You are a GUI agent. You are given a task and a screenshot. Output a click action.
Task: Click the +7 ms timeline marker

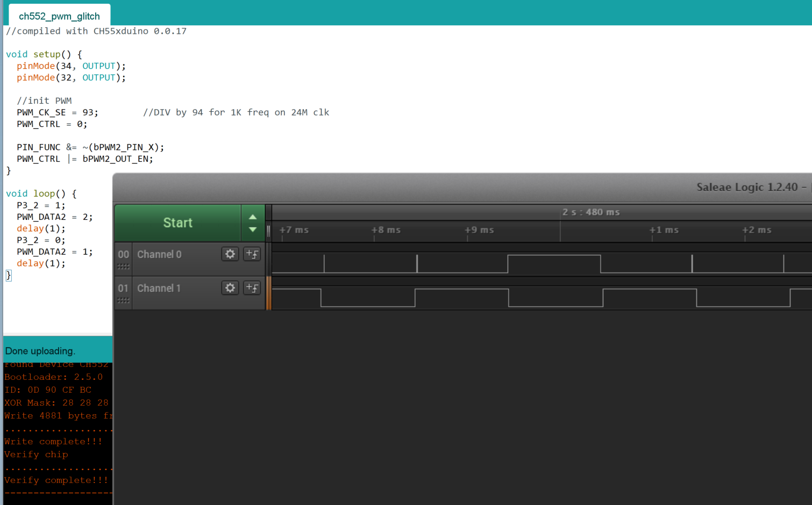294,230
